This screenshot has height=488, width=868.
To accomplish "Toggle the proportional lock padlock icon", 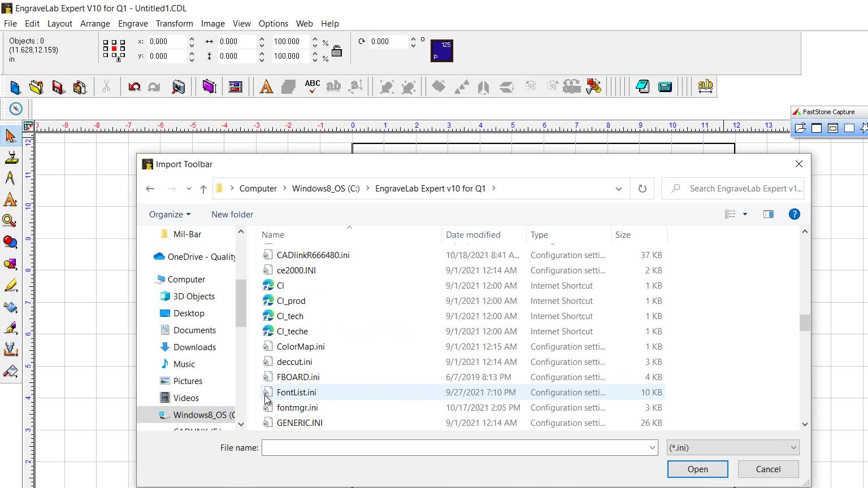I will coord(337,51).
